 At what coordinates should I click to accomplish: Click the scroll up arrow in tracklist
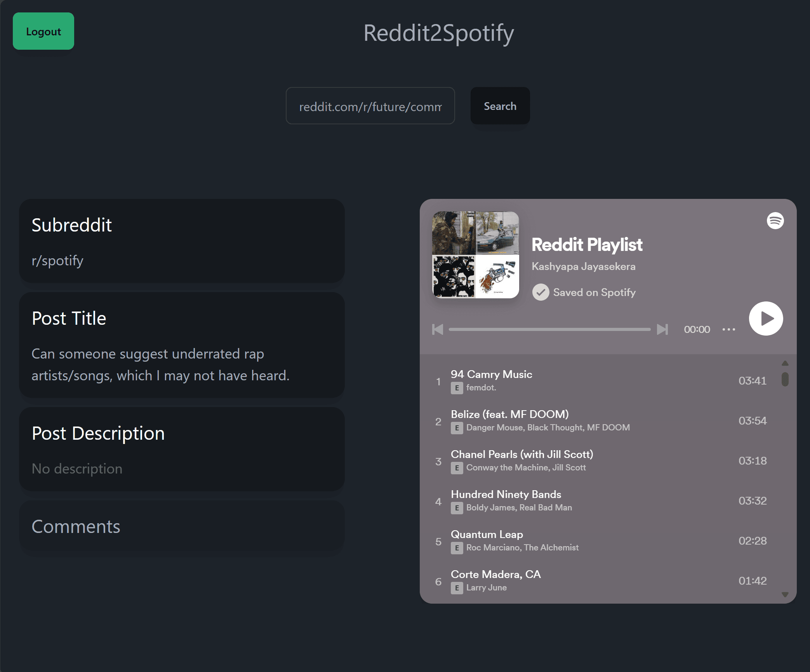[785, 363]
